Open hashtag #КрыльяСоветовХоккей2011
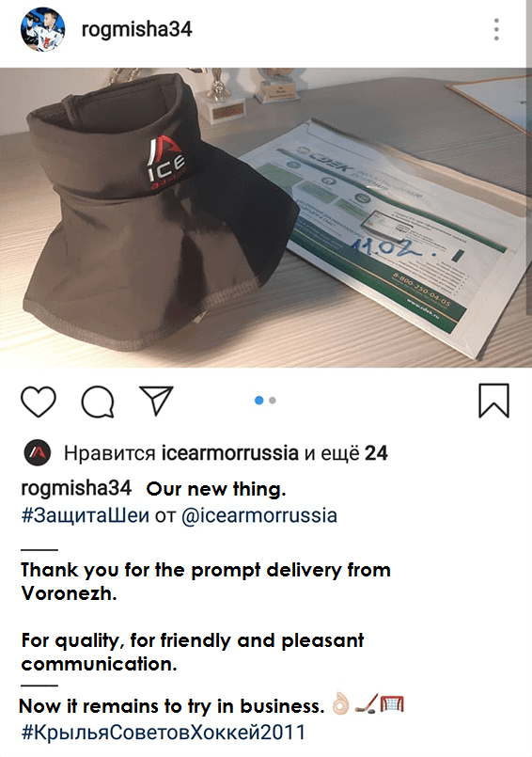532x757 pixels. 164,733
